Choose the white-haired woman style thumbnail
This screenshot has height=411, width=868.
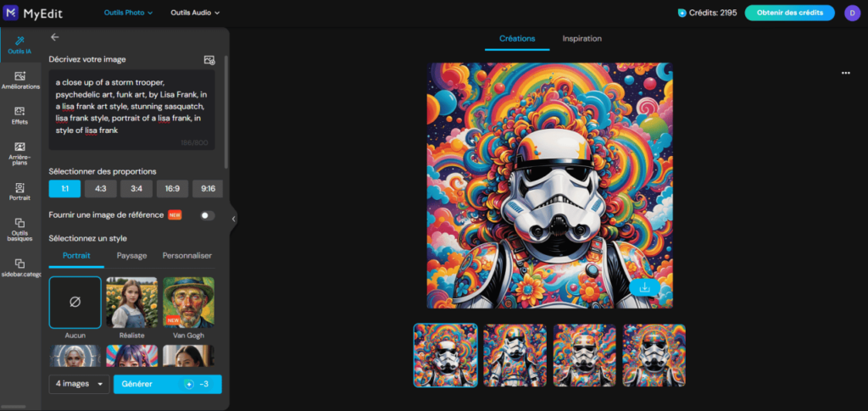click(x=75, y=356)
